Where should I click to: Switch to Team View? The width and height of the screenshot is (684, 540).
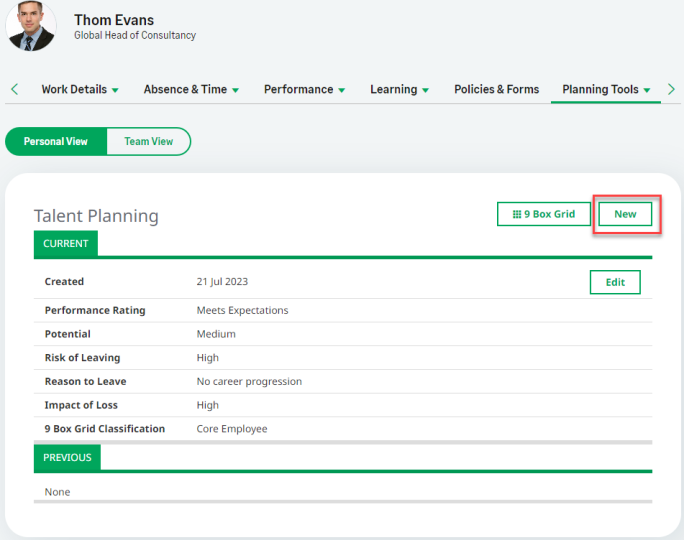coord(148,141)
